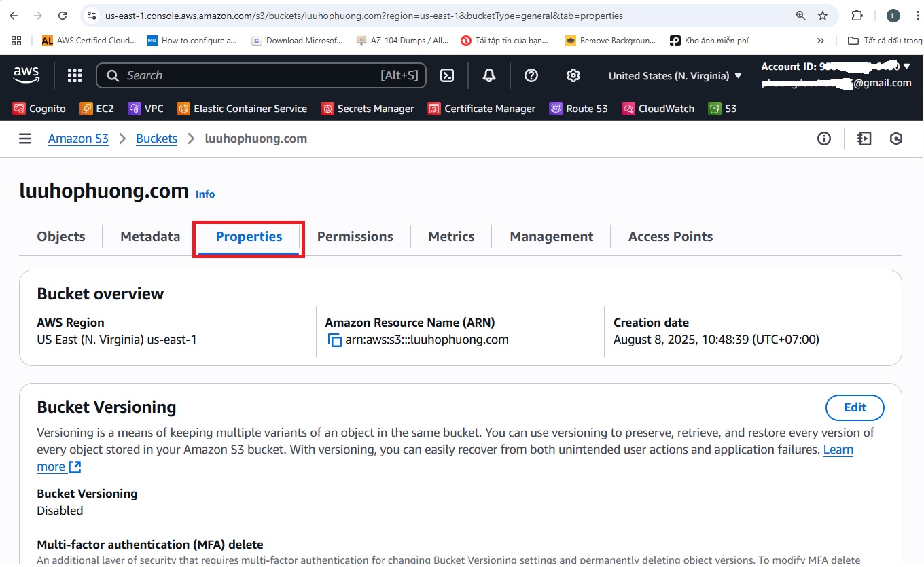Open the Management tab
The width and height of the screenshot is (924, 567).
551,236
